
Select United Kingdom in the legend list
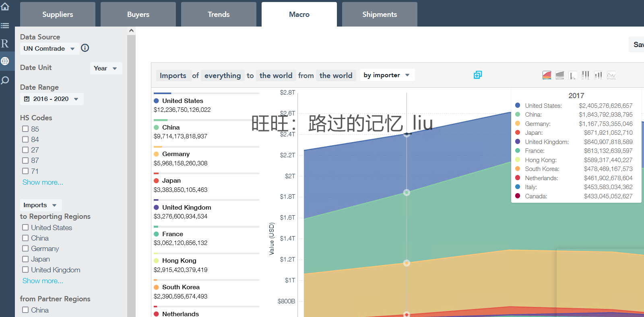point(187,207)
